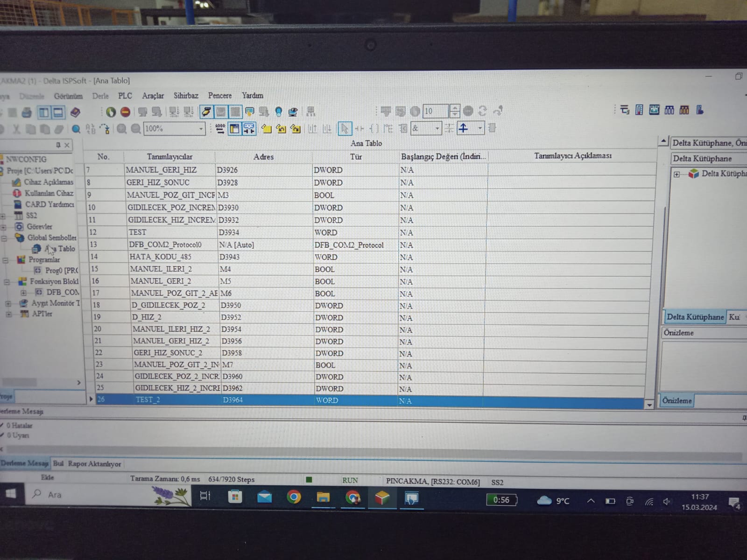Screen dimensions: 747x560
Task: Open the up-arrow tool dropdown
Action: (479, 128)
